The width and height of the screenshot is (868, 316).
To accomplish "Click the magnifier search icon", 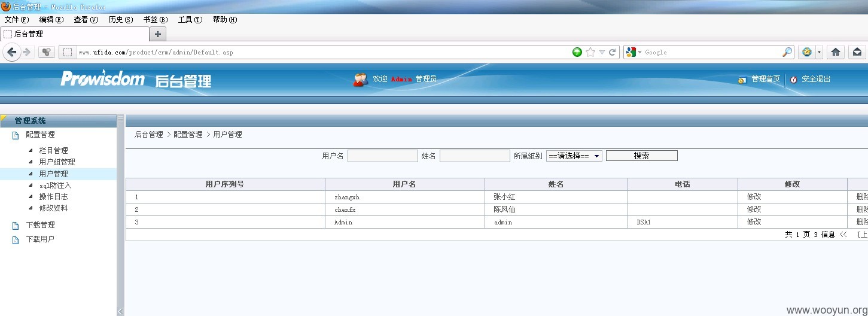I will click(787, 52).
